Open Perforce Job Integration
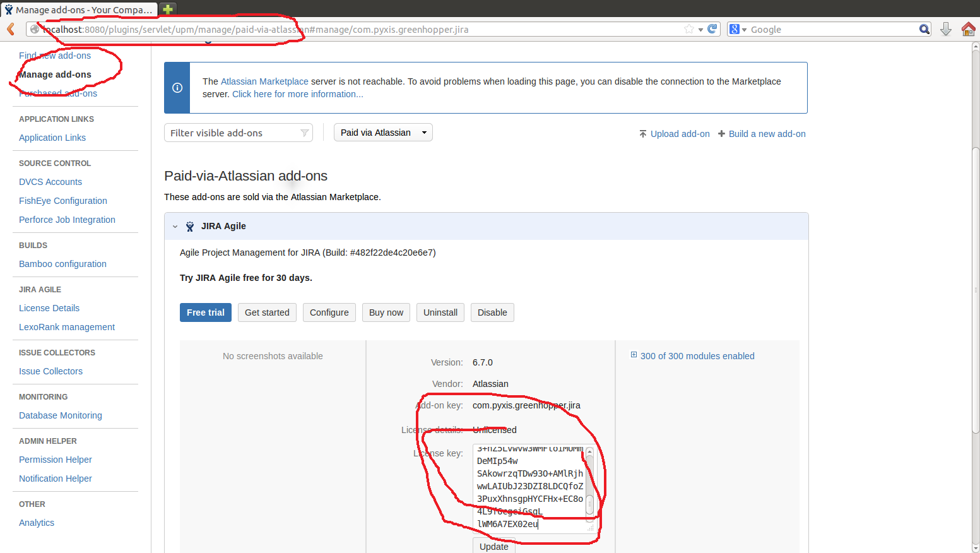This screenshot has height=553, width=980. 67,220
